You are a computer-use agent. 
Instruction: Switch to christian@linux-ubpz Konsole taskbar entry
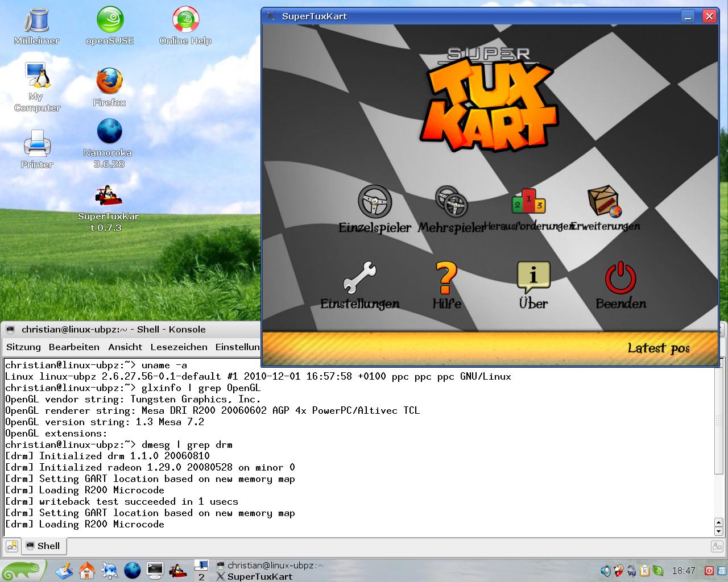pyautogui.click(x=270, y=565)
